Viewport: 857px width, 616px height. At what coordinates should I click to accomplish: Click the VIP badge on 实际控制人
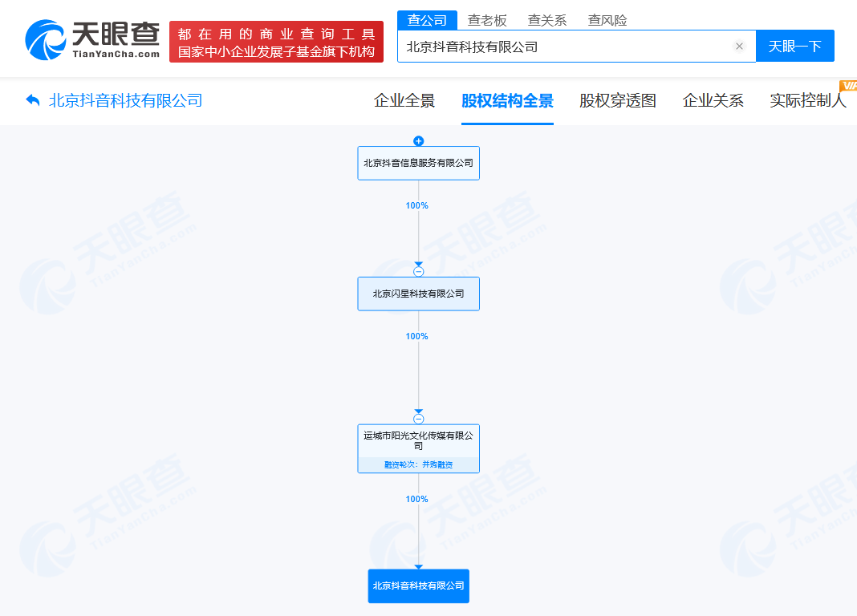pyautogui.click(x=847, y=85)
